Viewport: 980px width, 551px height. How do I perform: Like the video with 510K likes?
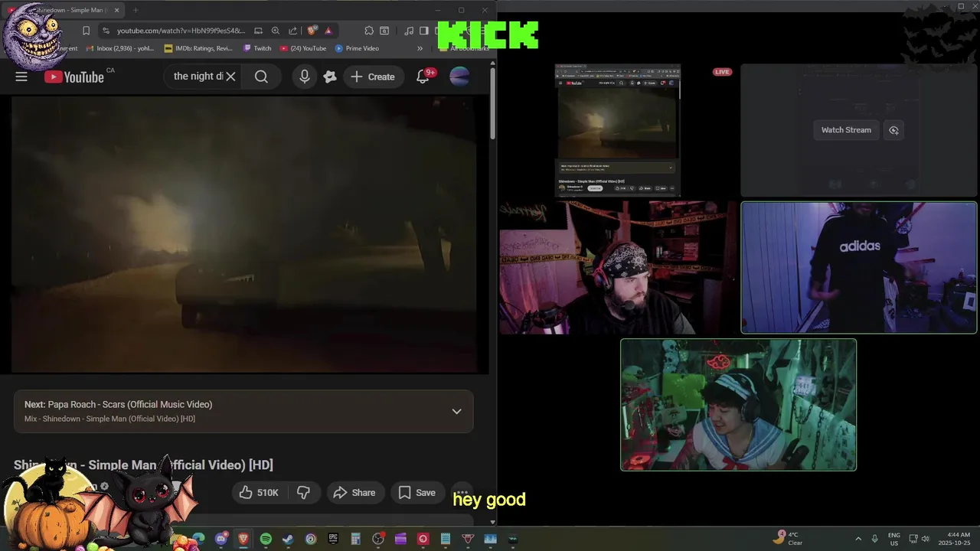tap(259, 493)
